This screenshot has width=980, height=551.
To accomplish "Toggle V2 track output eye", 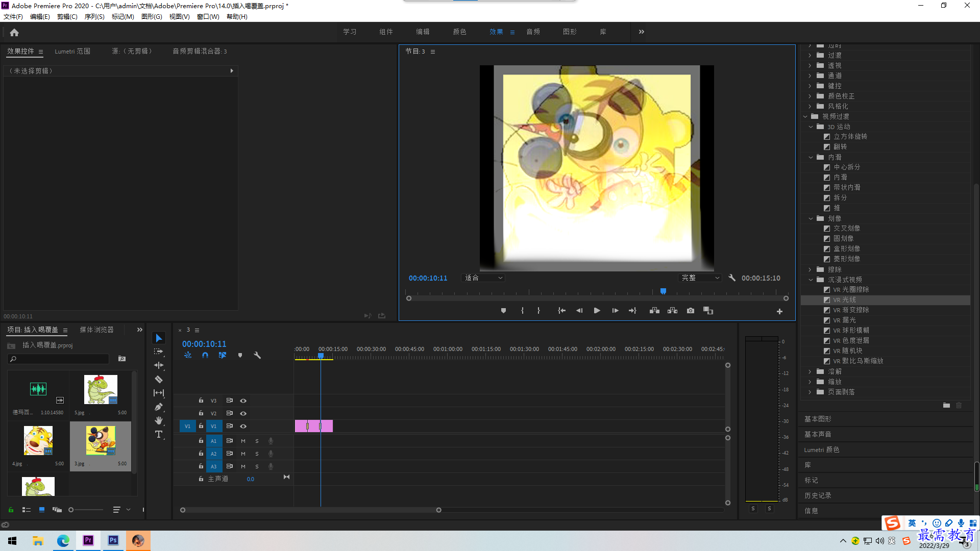I will point(243,414).
